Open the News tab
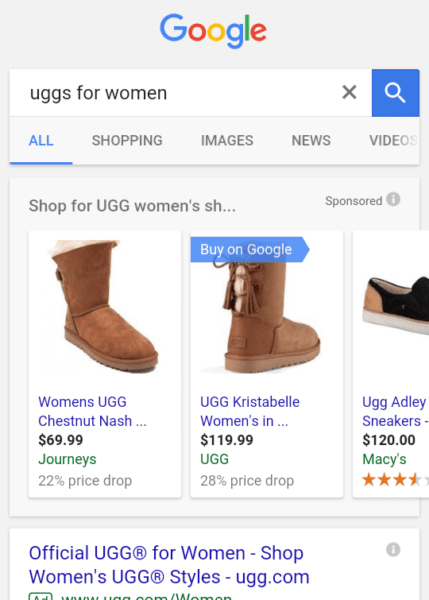This screenshot has height=600, width=429. pyautogui.click(x=311, y=140)
